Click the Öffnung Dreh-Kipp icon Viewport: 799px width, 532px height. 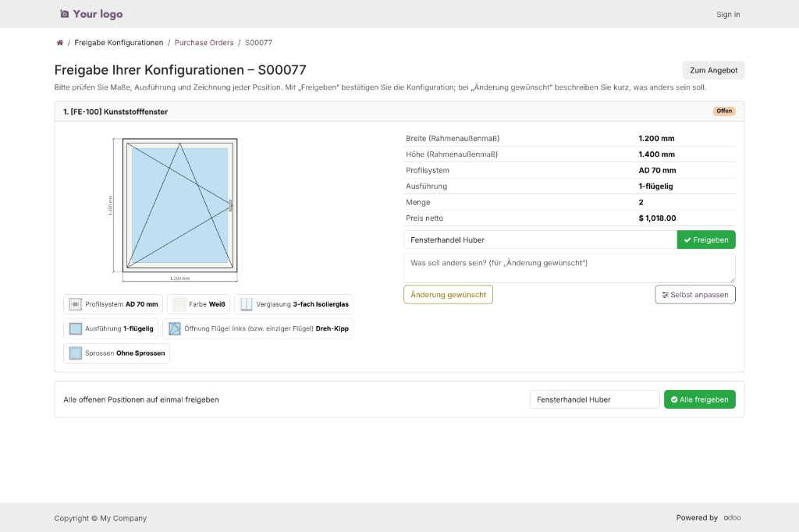coord(175,328)
